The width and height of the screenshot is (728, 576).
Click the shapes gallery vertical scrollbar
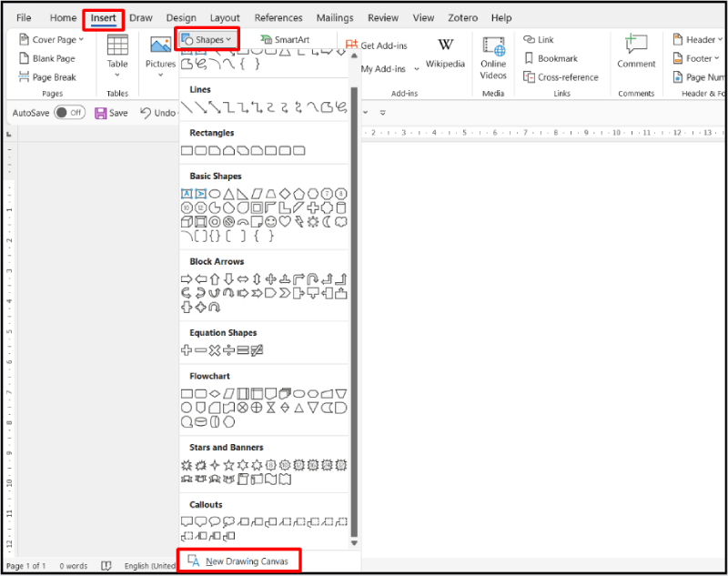[354, 273]
